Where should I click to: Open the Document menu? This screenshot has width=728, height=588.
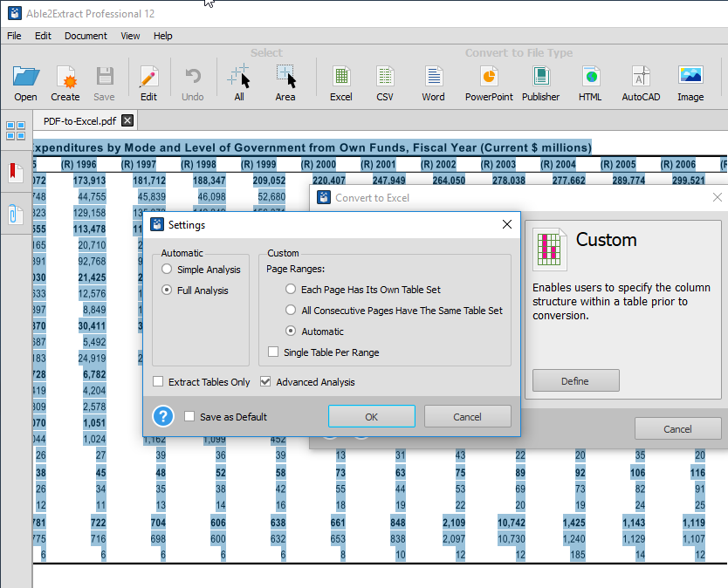pyautogui.click(x=86, y=36)
